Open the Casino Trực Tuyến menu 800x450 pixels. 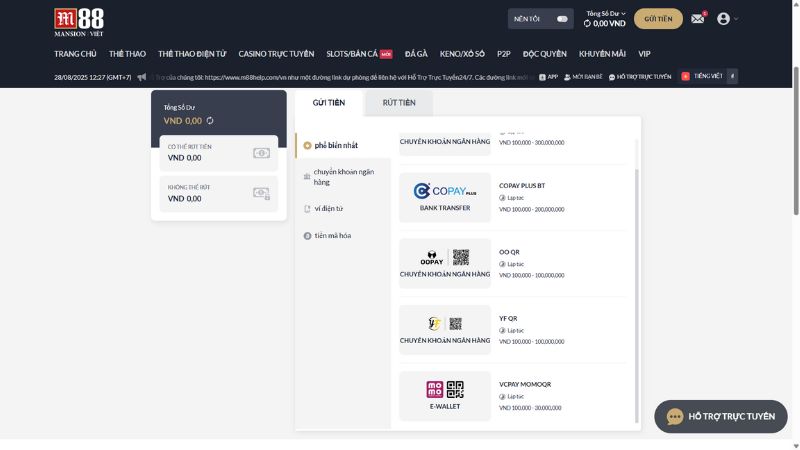point(276,54)
